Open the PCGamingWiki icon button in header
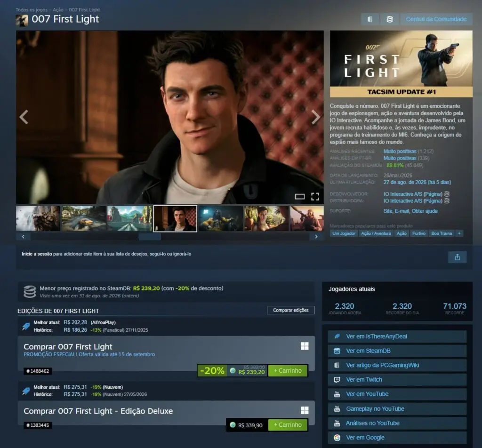This screenshot has height=448, width=482. 370,19
